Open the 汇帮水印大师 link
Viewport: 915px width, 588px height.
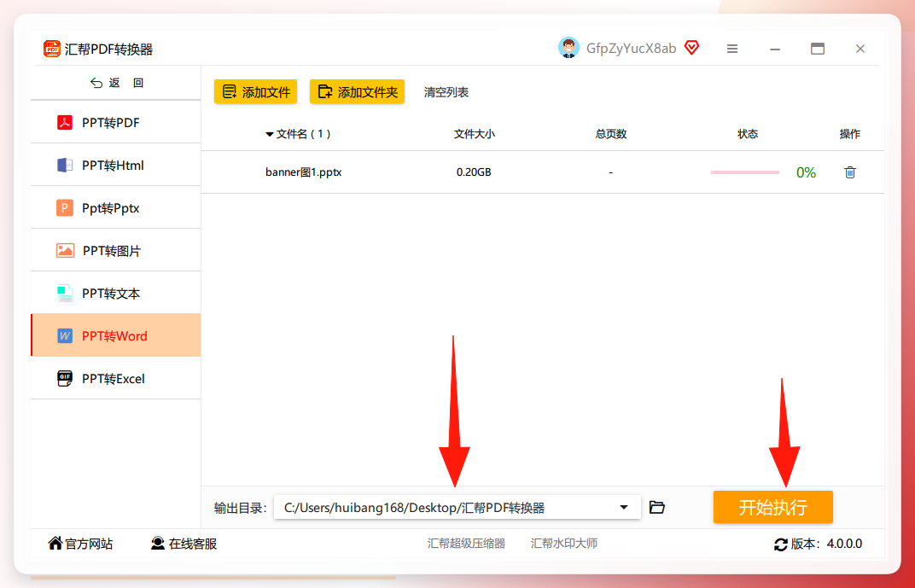point(564,544)
